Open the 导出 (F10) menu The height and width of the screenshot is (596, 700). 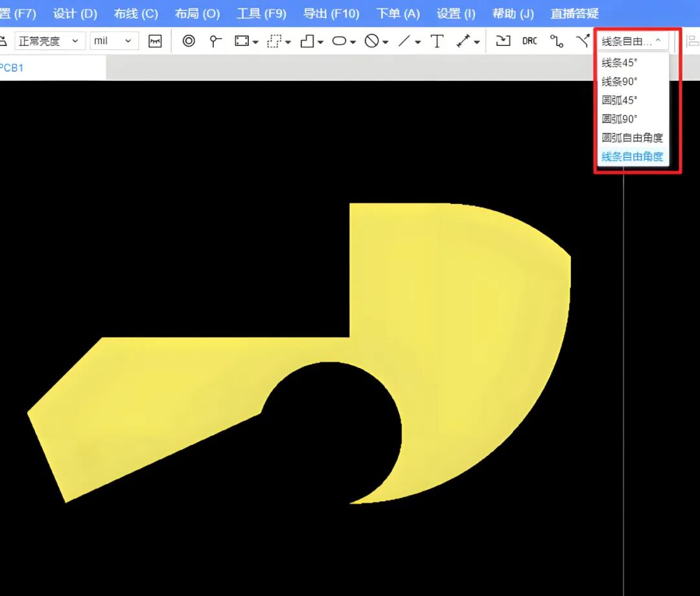[x=331, y=14]
